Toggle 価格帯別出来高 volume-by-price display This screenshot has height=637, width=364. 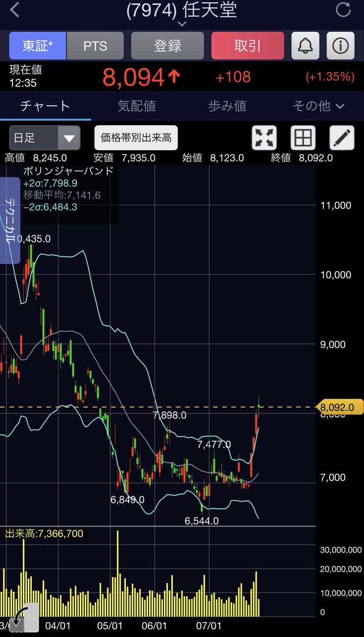136,138
